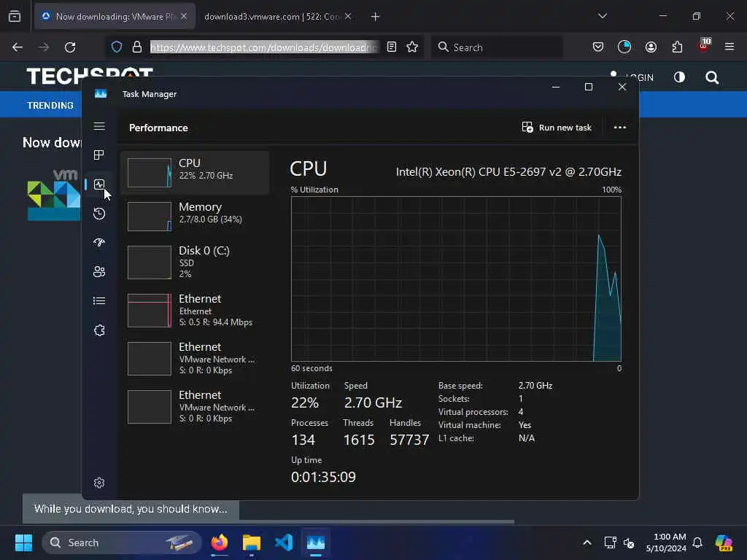Close the download3.vmware.com tab
This screenshot has width=747, height=560.
coord(348,17)
